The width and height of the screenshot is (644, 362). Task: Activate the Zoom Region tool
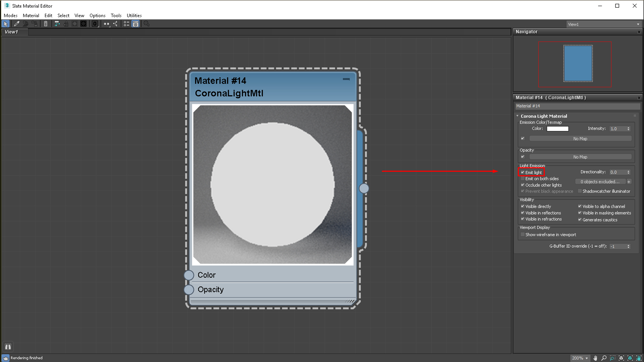[x=612, y=358]
